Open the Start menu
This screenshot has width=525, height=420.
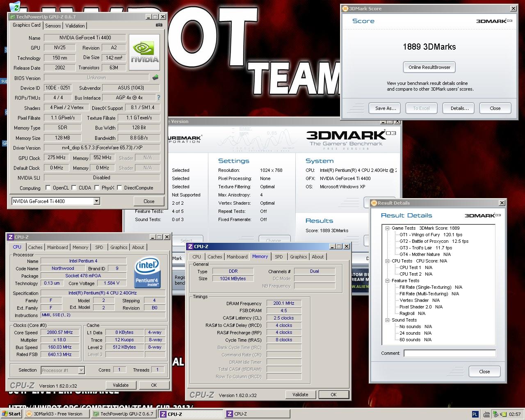(x=11, y=414)
